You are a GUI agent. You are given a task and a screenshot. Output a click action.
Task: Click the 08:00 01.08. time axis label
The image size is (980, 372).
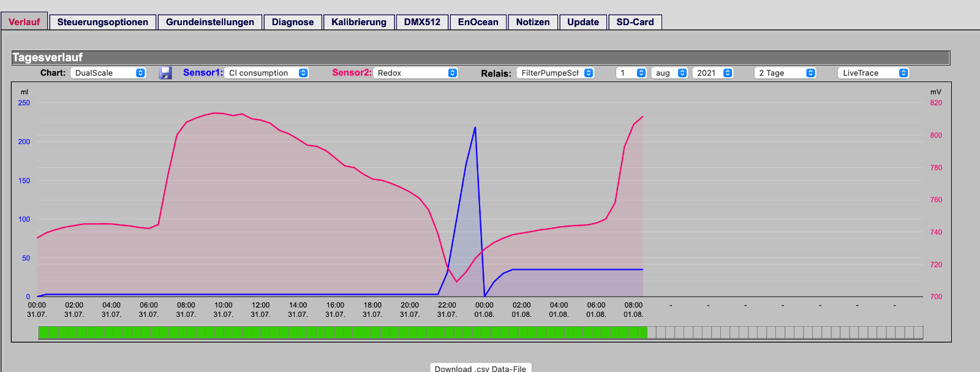pyautogui.click(x=633, y=309)
